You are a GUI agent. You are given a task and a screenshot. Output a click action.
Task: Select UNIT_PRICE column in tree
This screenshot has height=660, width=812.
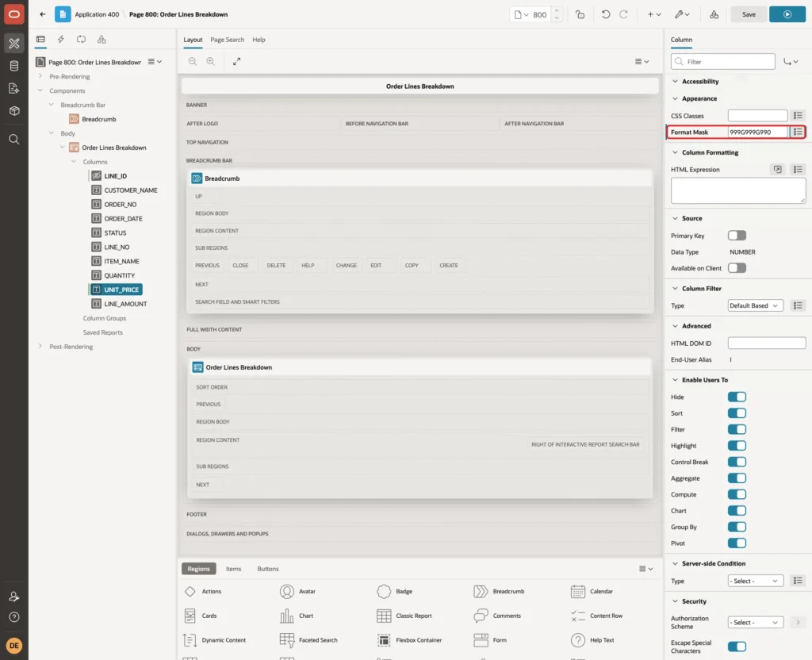[x=117, y=290]
